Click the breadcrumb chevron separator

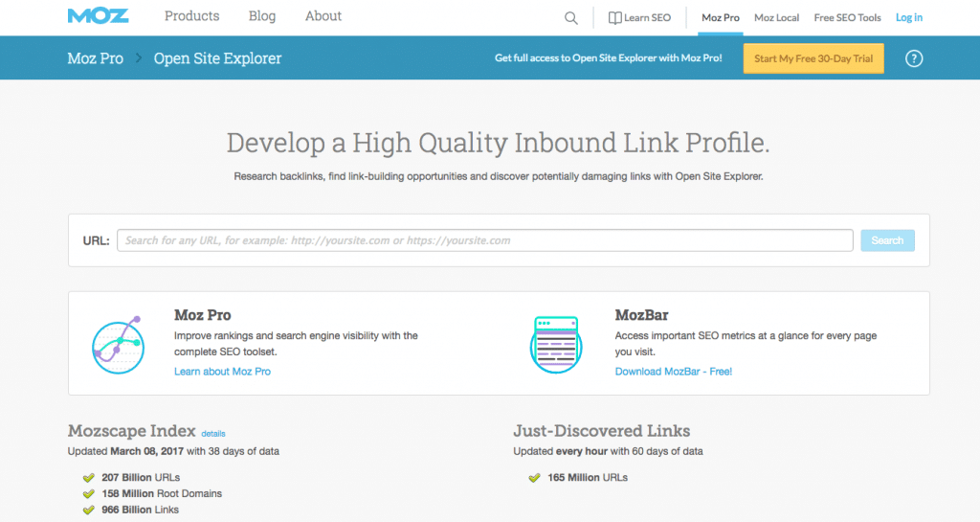point(139,58)
